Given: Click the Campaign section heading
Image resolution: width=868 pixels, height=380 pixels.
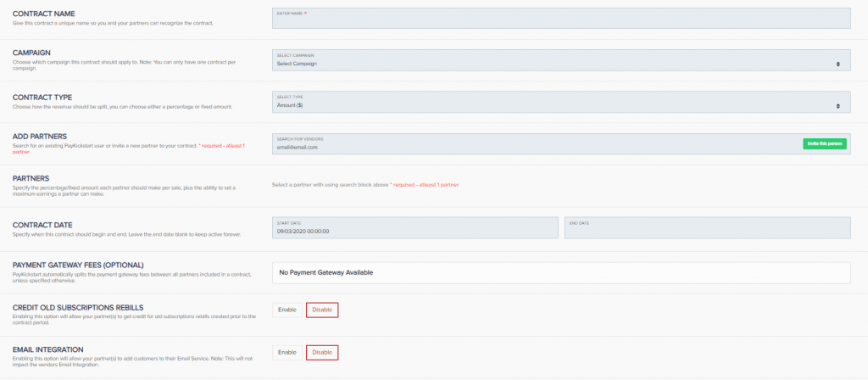Looking at the screenshot, I should point(34,53).
